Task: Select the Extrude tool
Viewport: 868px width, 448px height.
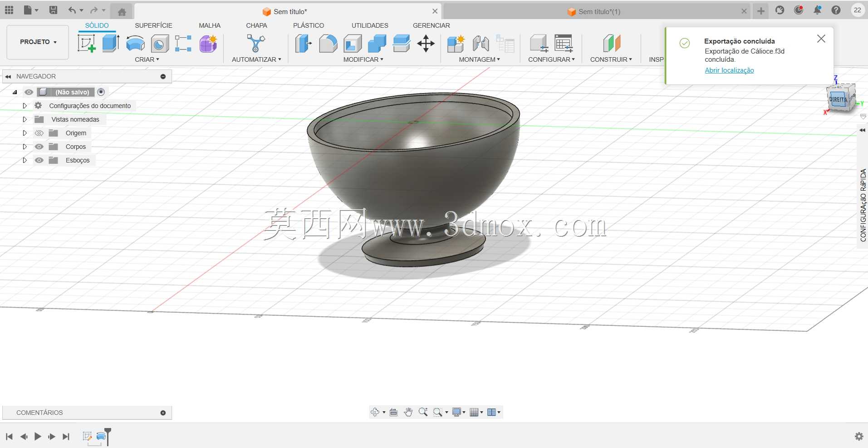Action: [111, 44]
